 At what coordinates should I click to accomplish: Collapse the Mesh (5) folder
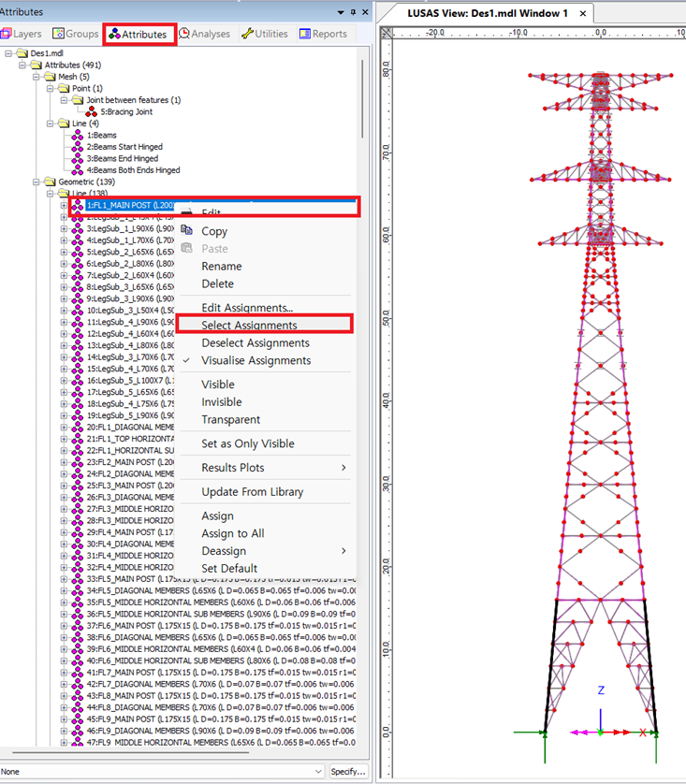click(36, 77)
